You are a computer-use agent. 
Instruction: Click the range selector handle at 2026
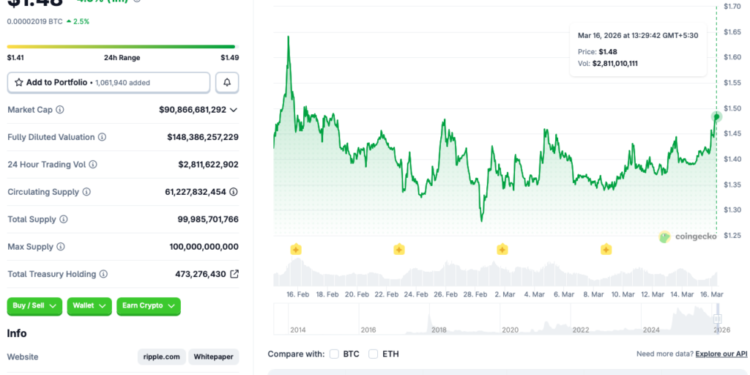[717, 319]
